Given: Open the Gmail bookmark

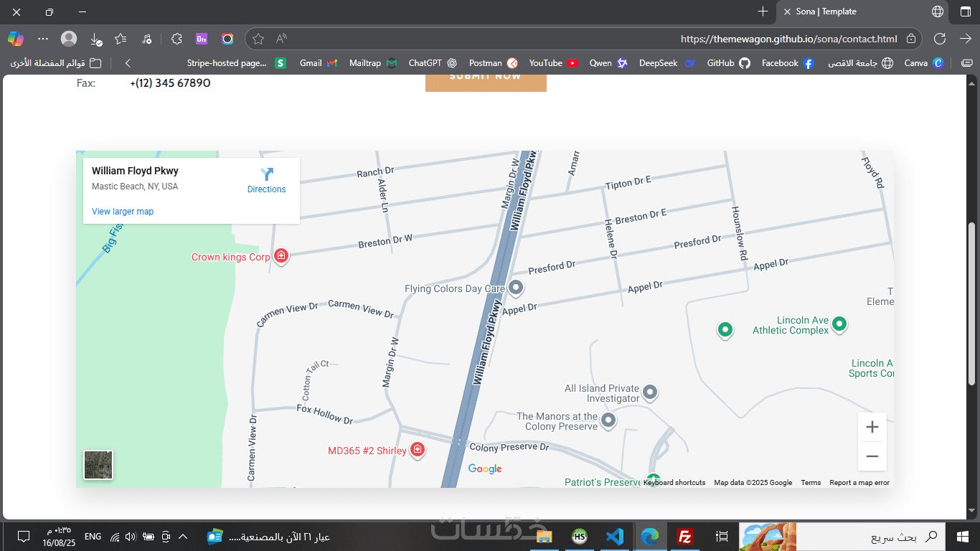Looking at the screenshot, I should pos(319,63).
